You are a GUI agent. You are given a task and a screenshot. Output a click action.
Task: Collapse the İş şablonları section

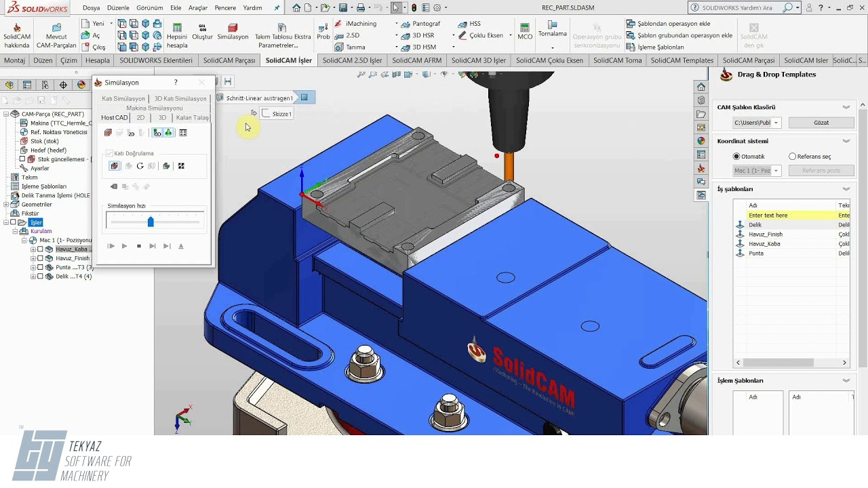(x=846, y=189)
